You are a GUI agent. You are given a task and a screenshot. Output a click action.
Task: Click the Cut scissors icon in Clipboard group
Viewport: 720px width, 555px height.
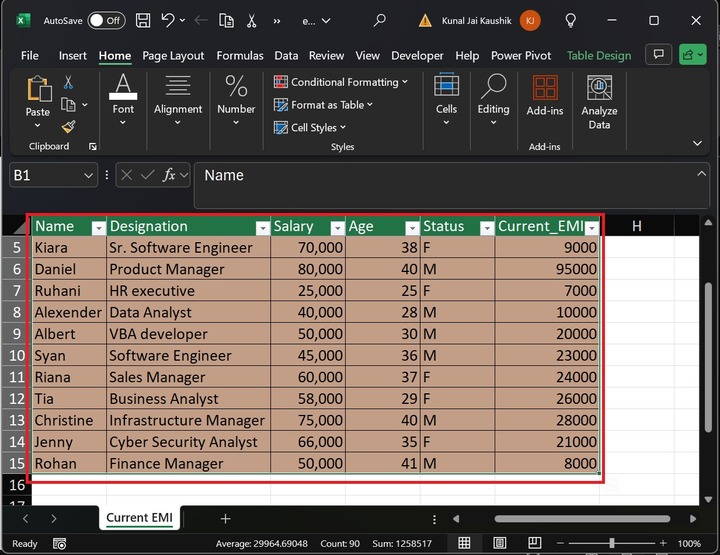(68, 83)
